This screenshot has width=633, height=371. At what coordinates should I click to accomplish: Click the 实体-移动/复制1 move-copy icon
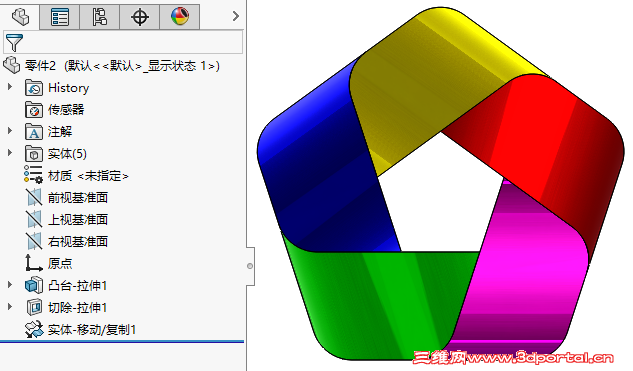click(x=34, y=329)
